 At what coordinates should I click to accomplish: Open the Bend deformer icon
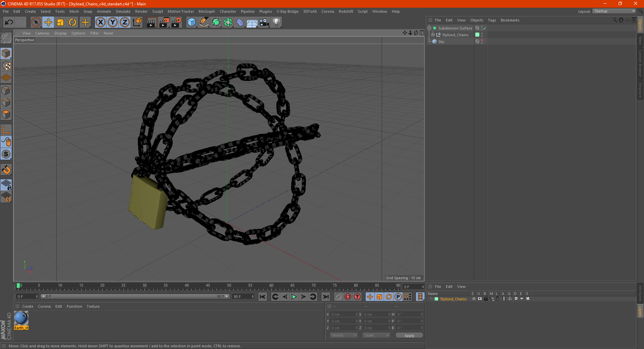click(240, 22)
